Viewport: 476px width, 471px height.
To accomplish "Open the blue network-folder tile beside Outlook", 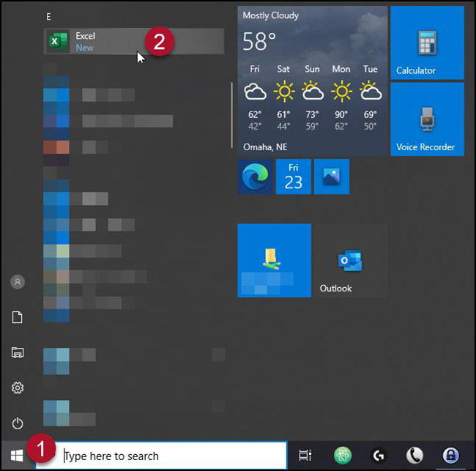I will click(274, 260).
